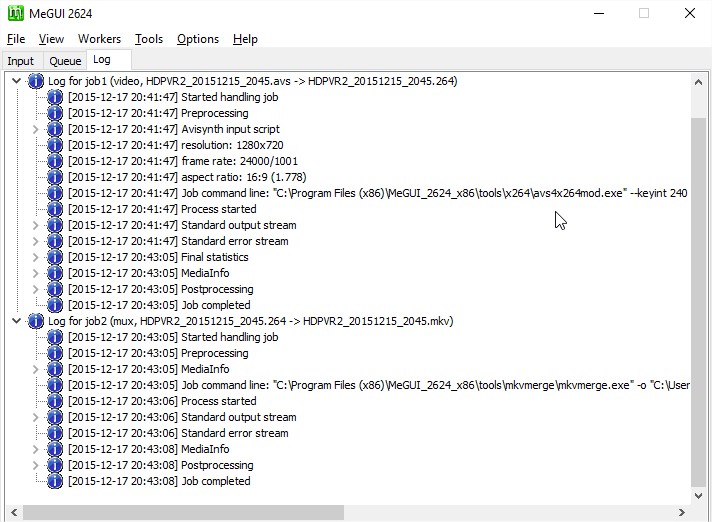This screenshot has height=522, width=712.
Task: Collapse the Log for job1 tree node
Action: coord(16,81)
